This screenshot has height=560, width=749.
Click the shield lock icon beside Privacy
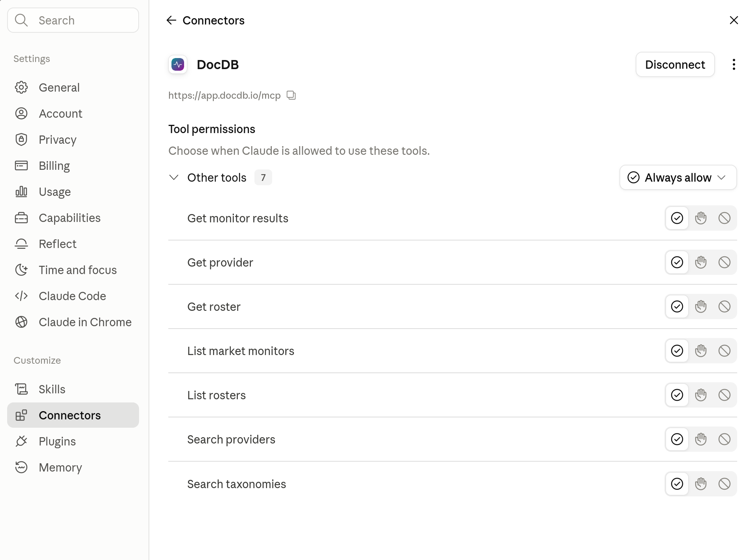pyautogui.click(x=21, y=139)
